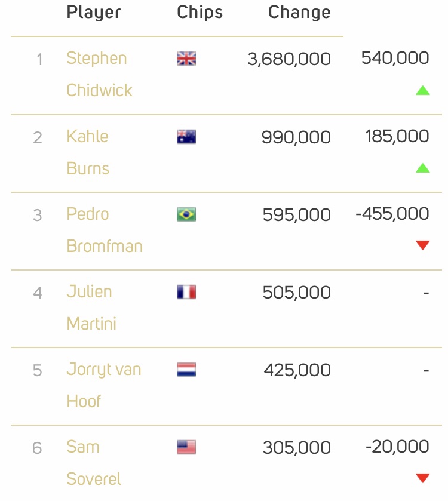Click green up arrow under 540,000
The image size is (448, 501).
[422, 91]
